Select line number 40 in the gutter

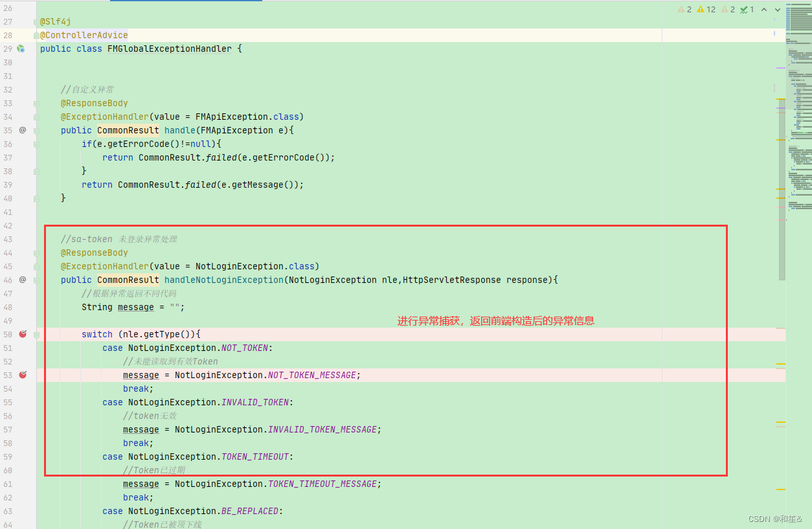coord(8,198)
